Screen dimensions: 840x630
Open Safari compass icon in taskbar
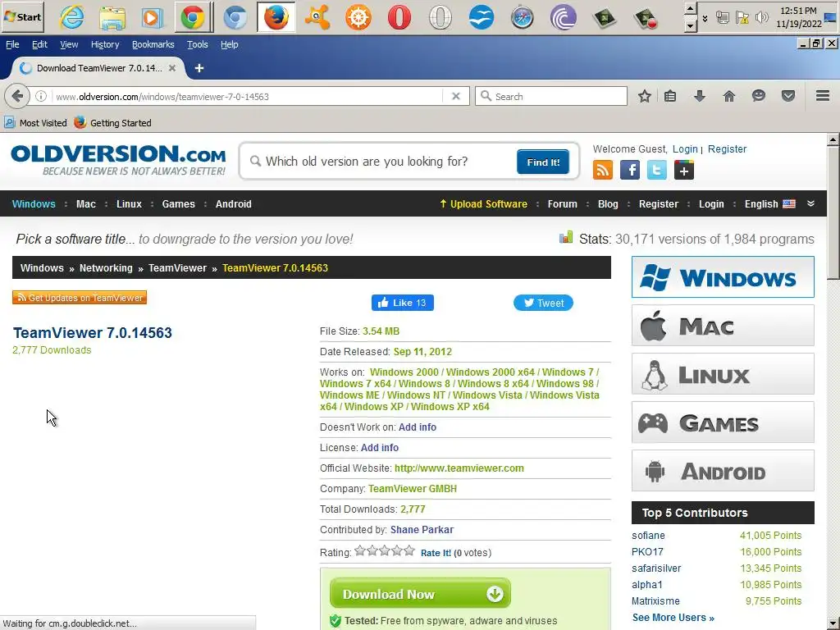click(522, 17)
